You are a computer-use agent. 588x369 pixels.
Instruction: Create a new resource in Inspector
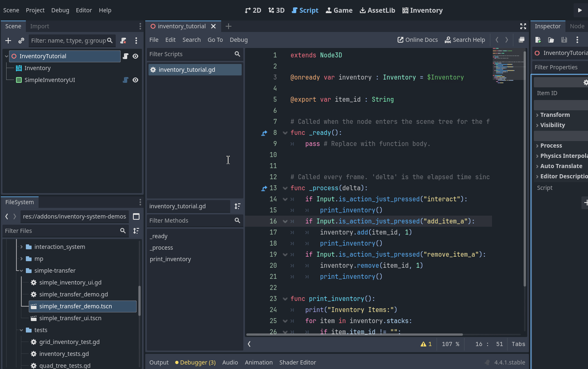538,40
